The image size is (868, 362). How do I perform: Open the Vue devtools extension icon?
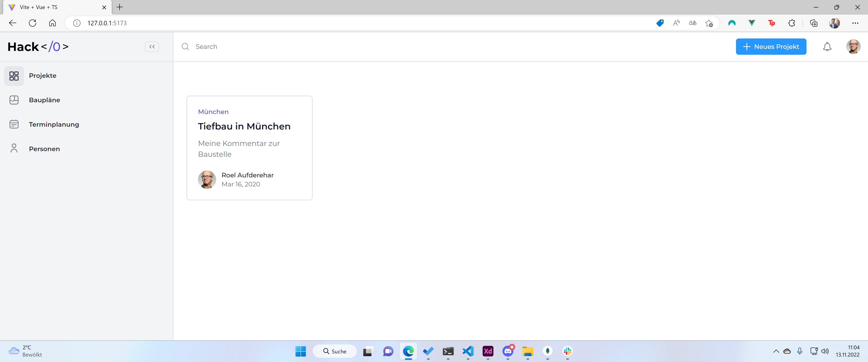(751, 23)
